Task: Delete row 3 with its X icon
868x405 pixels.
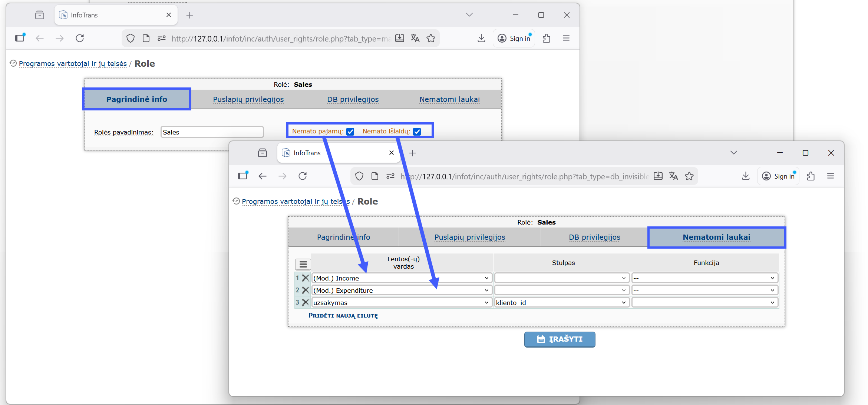Action: tap(306, 302)
